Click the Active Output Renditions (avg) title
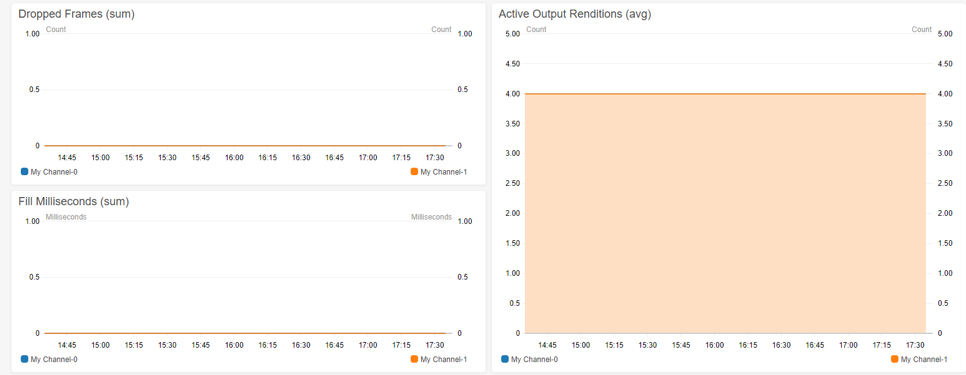This screenshot has height=375, width=966. coord(575,14)
